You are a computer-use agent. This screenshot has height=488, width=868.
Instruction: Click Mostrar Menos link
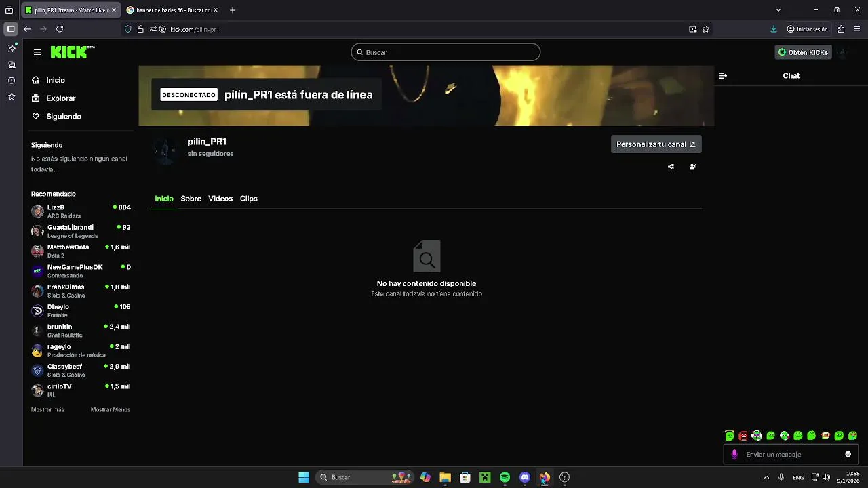coord(111,409)
